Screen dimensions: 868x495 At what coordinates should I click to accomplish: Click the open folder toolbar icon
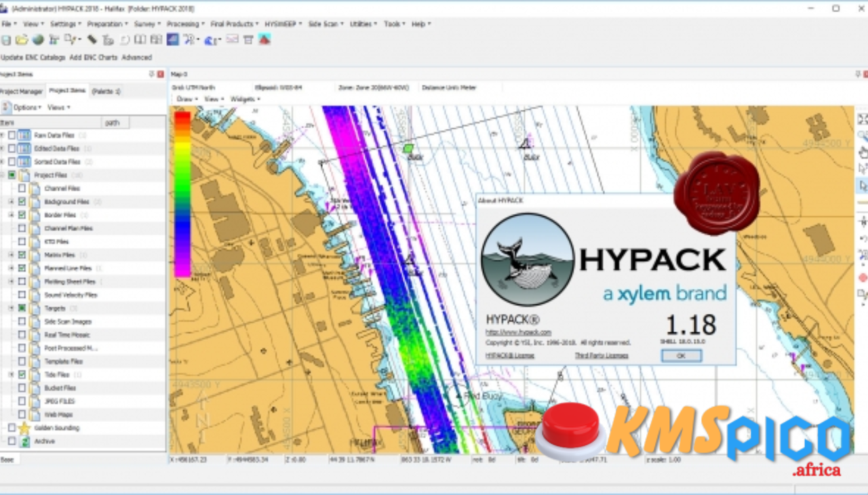(x=22, y=40)
